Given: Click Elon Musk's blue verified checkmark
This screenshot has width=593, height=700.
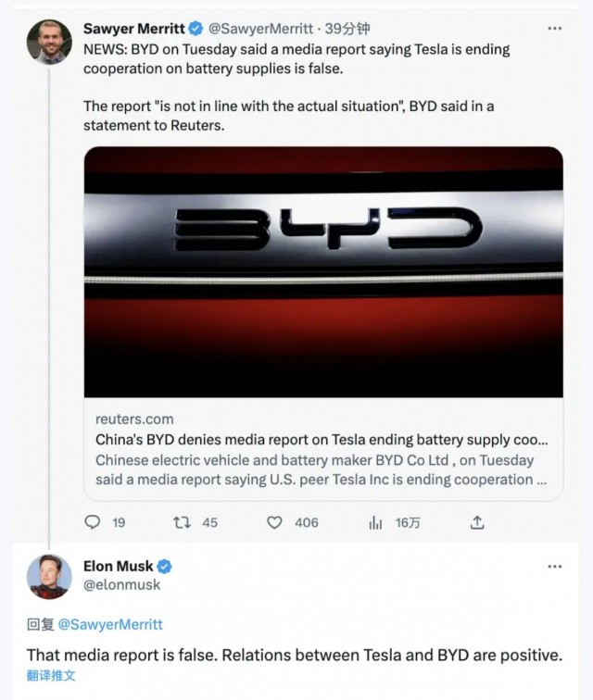Looking at the screenshot, I should pyautogui.click(x=164, y=566).
